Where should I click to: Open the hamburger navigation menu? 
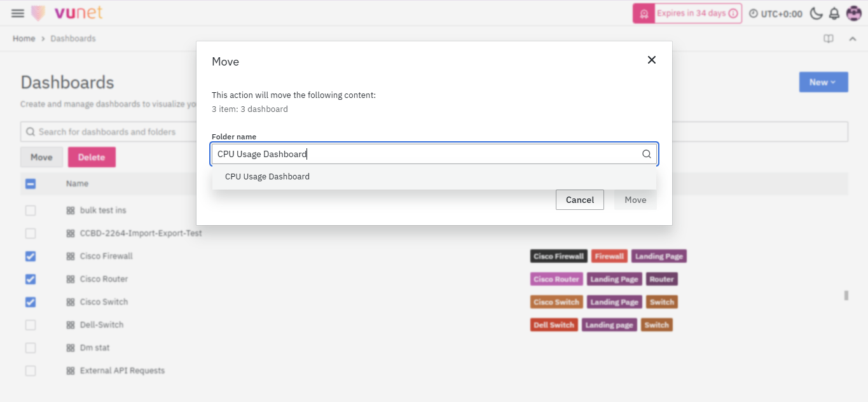17,13
